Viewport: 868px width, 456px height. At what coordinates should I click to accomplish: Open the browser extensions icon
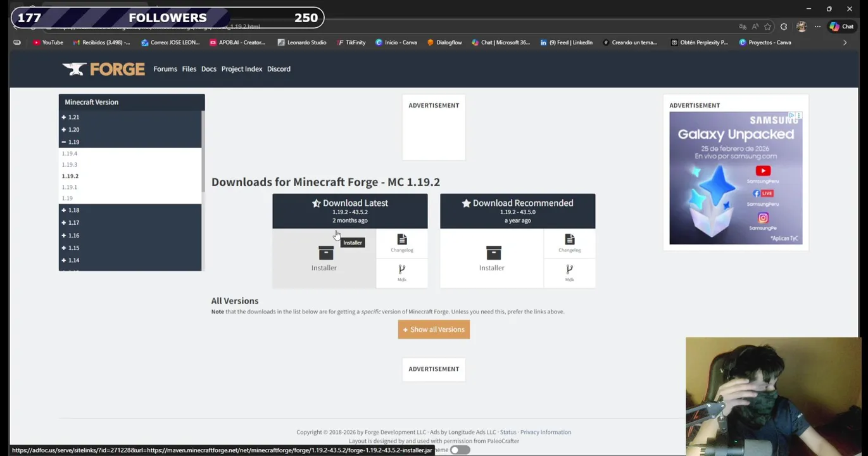pos(784,27)
